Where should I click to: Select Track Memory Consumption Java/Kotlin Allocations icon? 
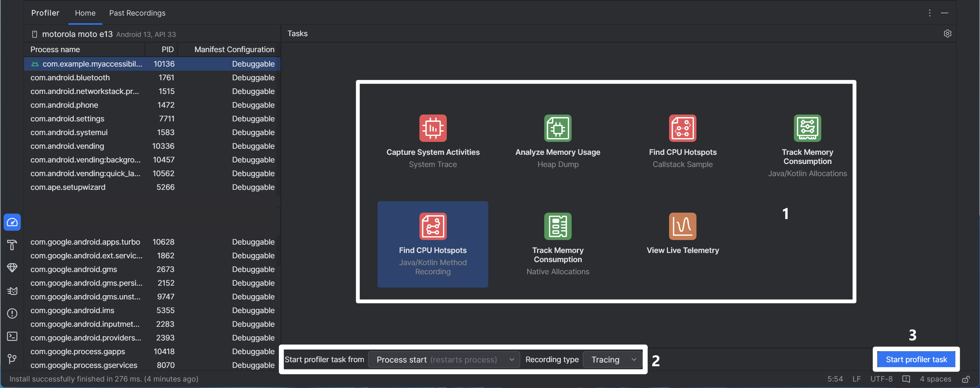coord(807,128)
